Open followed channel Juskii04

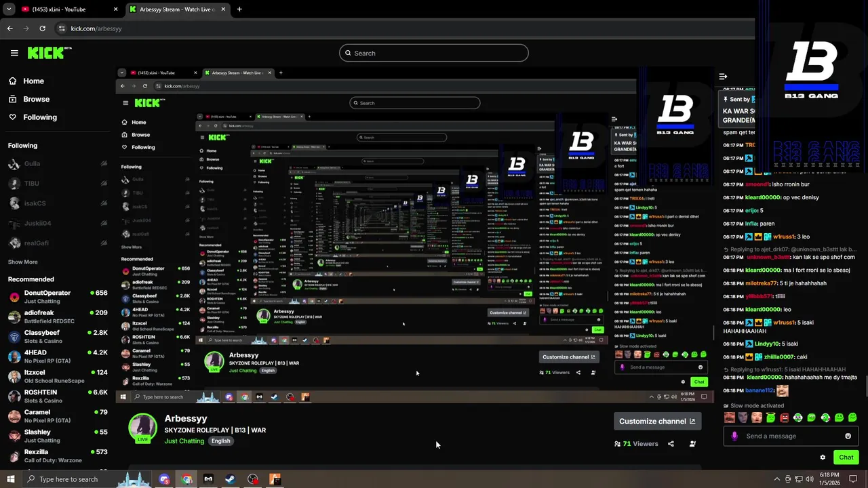[x=58, y=223]
